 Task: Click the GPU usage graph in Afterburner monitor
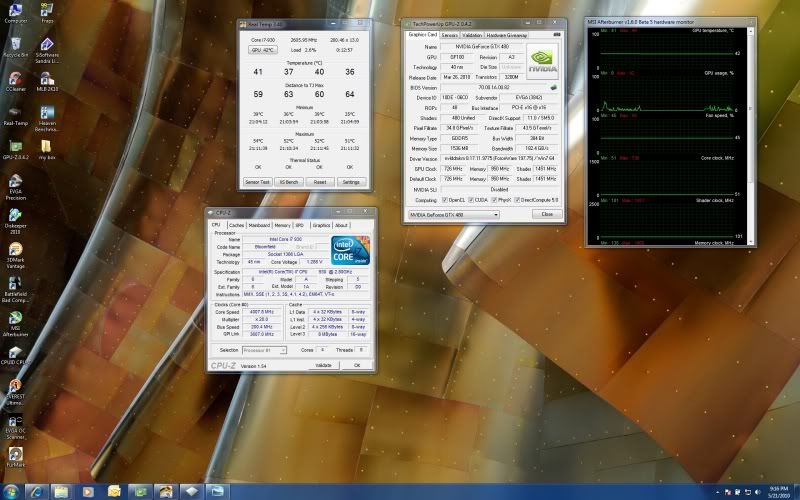(667, 95)
